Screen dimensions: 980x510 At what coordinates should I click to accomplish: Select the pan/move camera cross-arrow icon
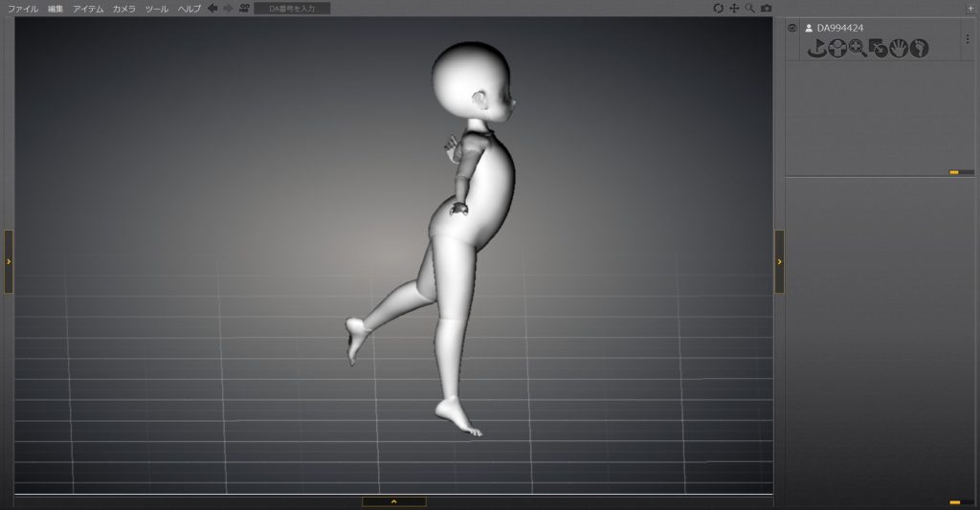tap(734, 8)
